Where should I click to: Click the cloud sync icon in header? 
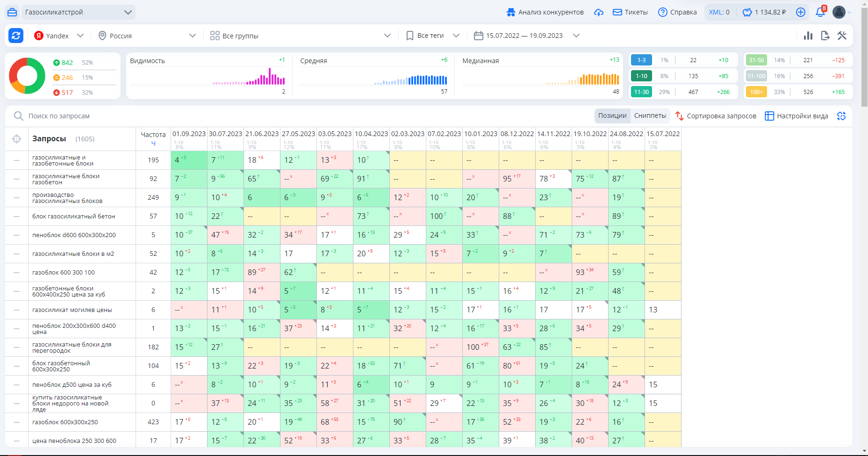tap(599, 12)
